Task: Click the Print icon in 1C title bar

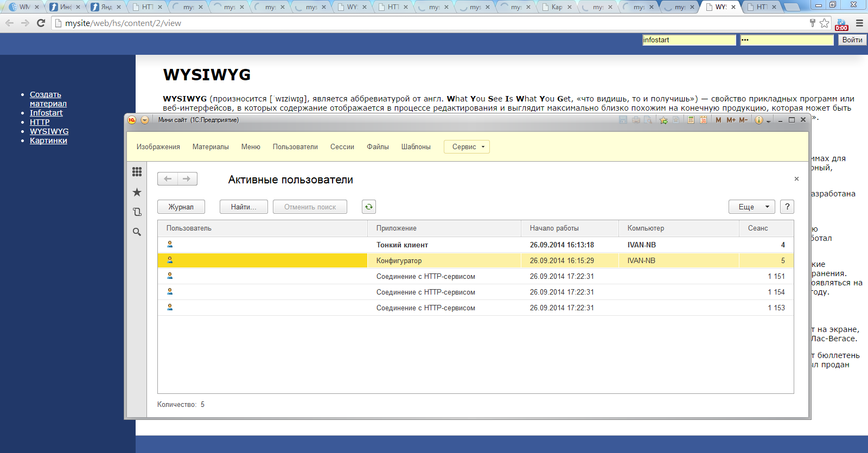Action: (636, 120)
